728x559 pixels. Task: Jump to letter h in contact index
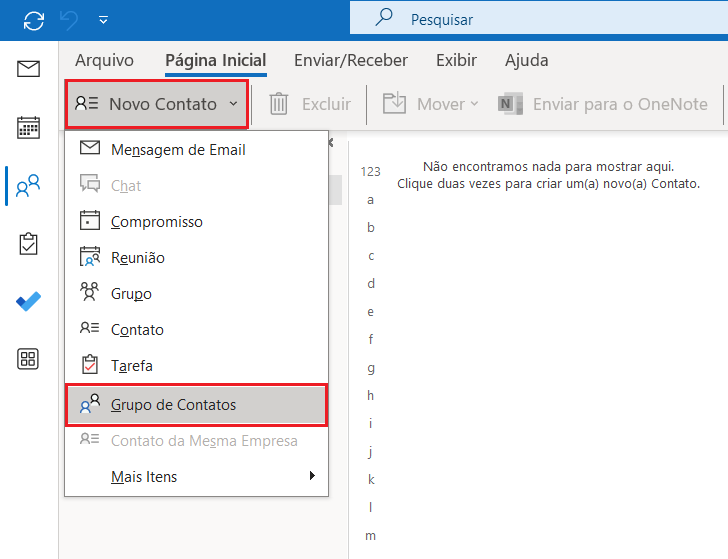pyautogui.click(x=370, y=396)
